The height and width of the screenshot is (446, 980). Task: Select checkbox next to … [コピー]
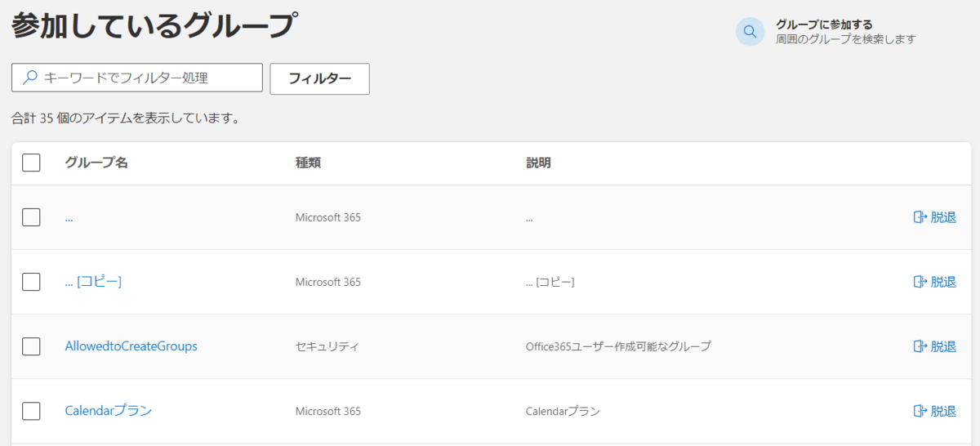[31, 282]
